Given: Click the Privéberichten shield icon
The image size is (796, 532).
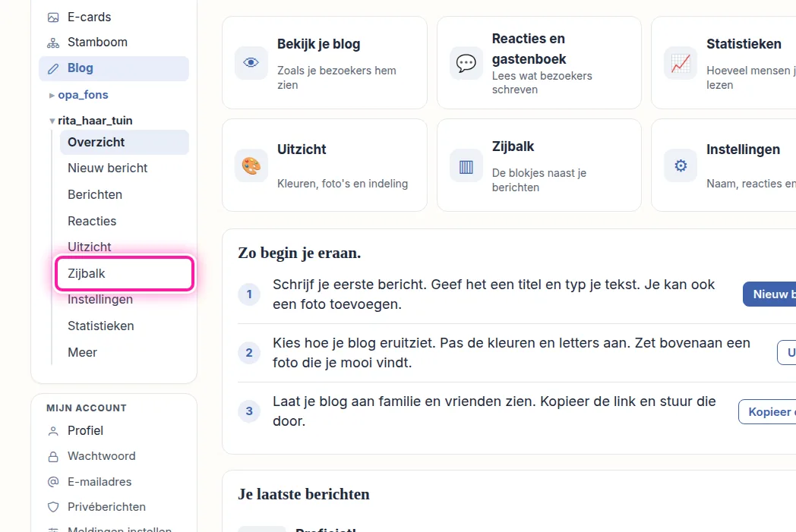Looking at the screenshot, I should [53, 507].
